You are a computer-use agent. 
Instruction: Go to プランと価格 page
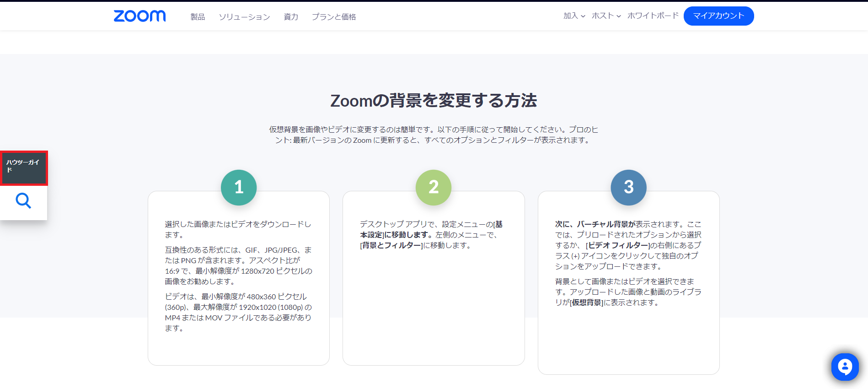334,17
